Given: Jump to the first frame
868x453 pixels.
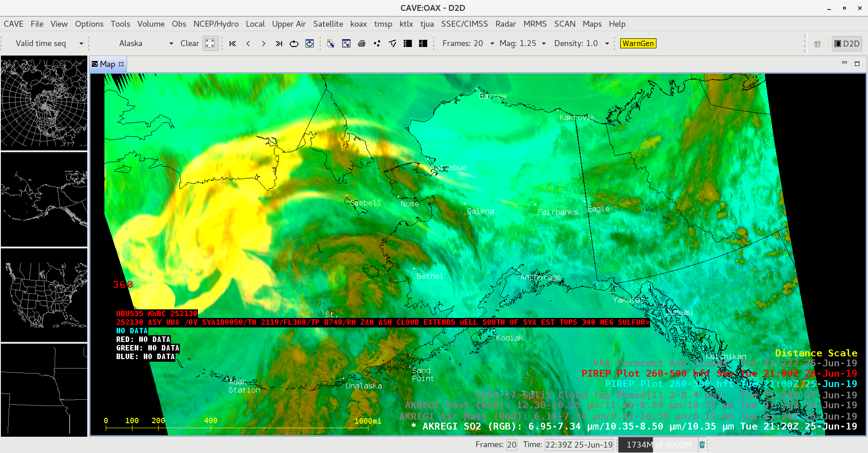Looking at the screenshot, I should point(233,43).
